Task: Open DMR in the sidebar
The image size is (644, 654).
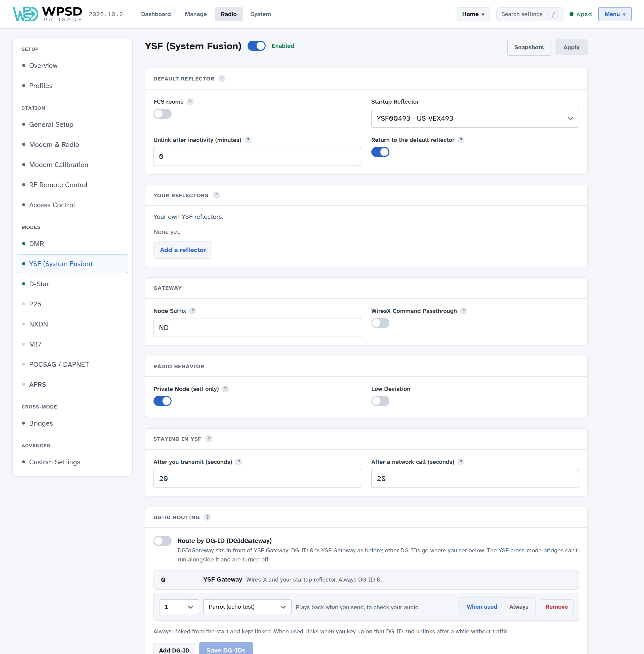Action: point(72,243)
